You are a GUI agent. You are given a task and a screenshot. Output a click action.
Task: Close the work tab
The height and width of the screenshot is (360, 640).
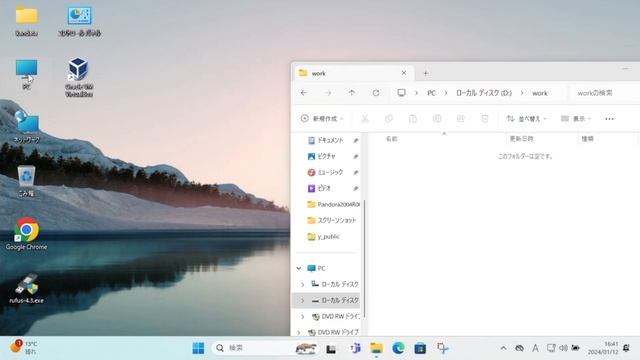[x=404, y=73]
